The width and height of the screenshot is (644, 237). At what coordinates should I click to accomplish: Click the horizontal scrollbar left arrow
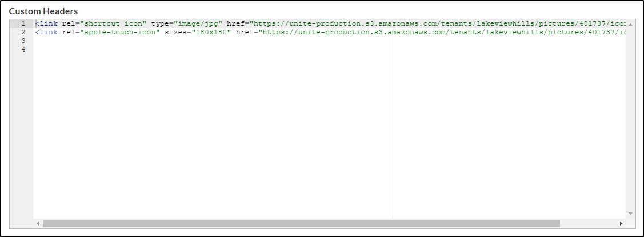[38, 223]
